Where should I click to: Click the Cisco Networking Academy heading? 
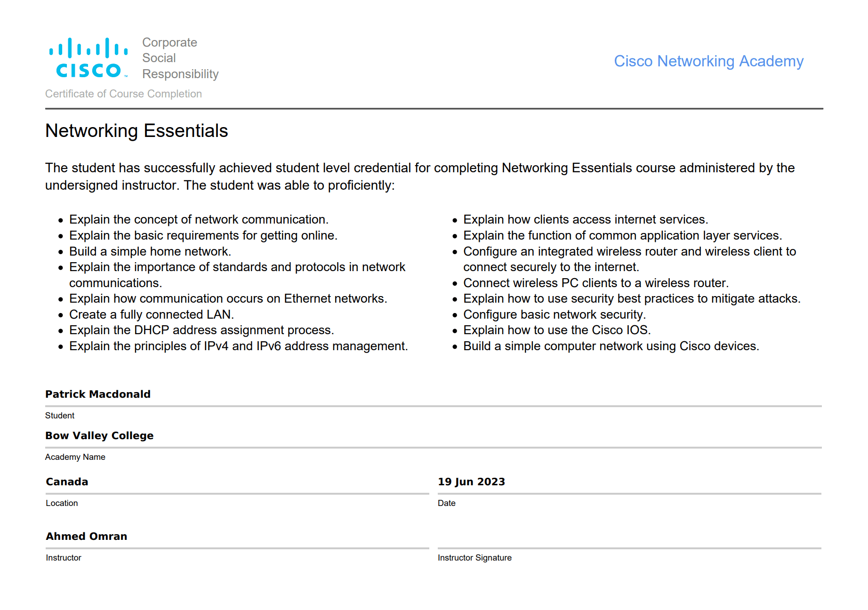click(708, 61)
